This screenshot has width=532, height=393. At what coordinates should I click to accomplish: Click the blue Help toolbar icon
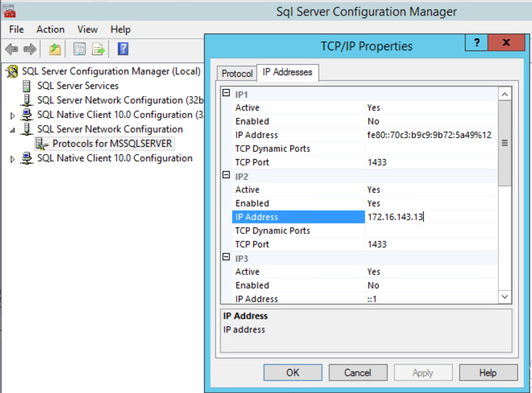pyautogui.click(x=123, y=49)
